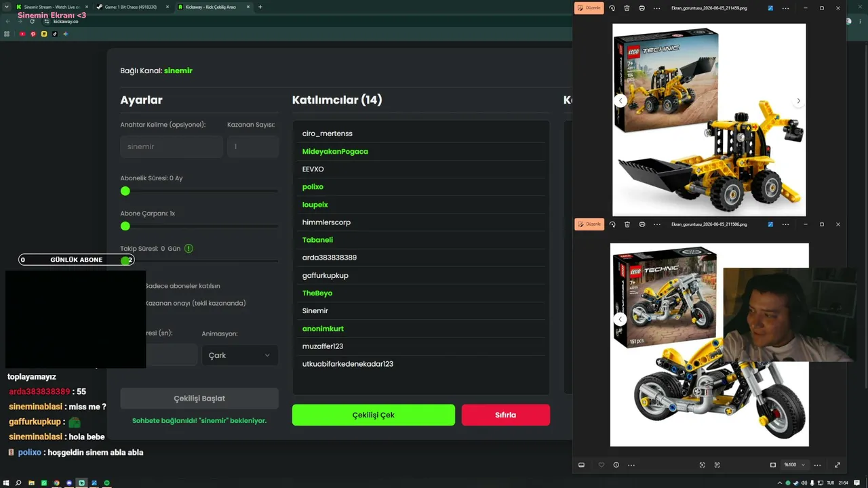The height and width of the screenshot is (488, 868).
Task: Select the Kickaway - Kick Çekiliş Aracı tab
Action: coord(212,7)
